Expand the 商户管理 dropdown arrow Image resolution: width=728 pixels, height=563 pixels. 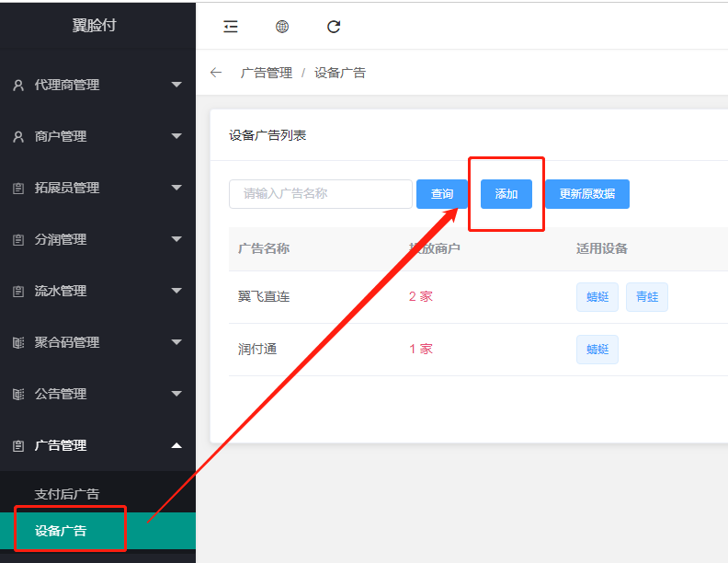[x=176, y=136]
